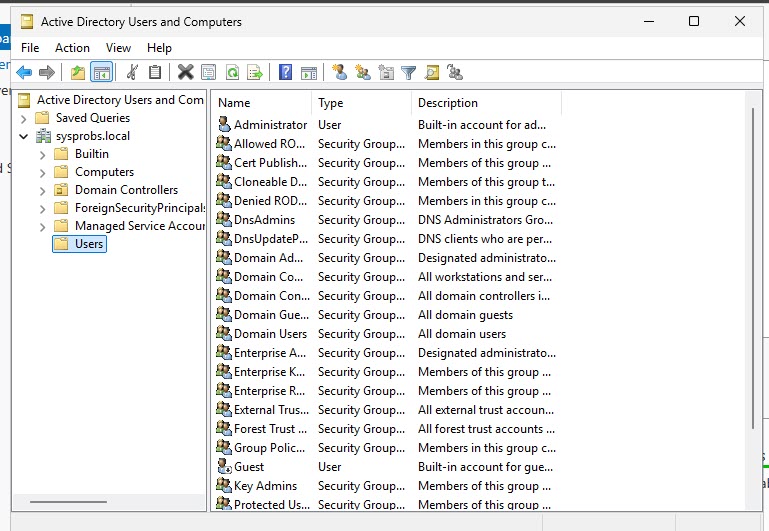
Task: Select the Domain Users group row
Action: tap(386, 334)
